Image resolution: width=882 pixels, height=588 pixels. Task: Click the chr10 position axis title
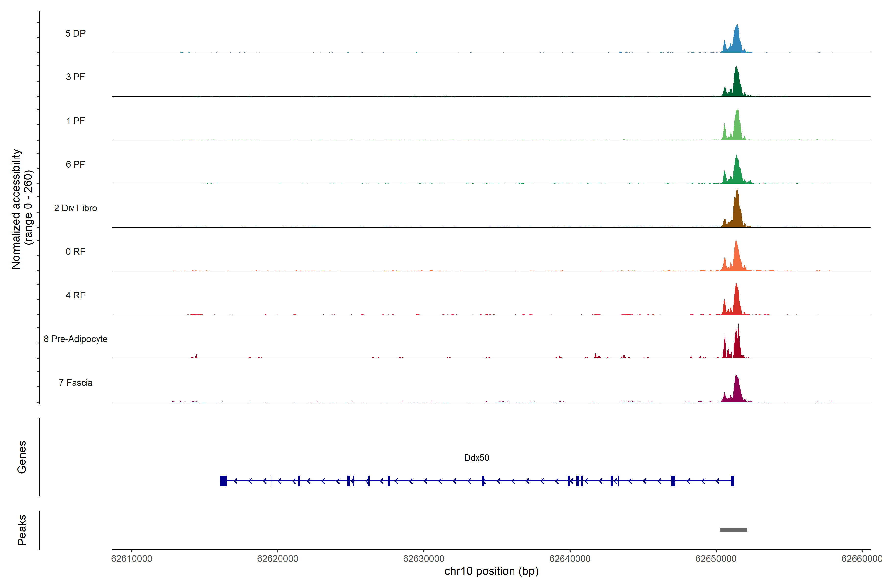(491, 571)
